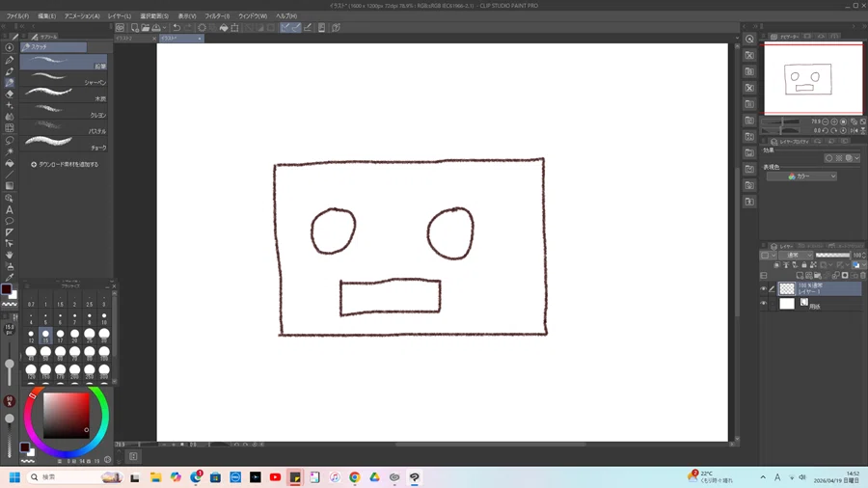The width and height of the screenshot is (868, 488).
Task: Add downloaded material ダウンロード素材を追加する
Action: pyautogui.click(x=65, y=164)
